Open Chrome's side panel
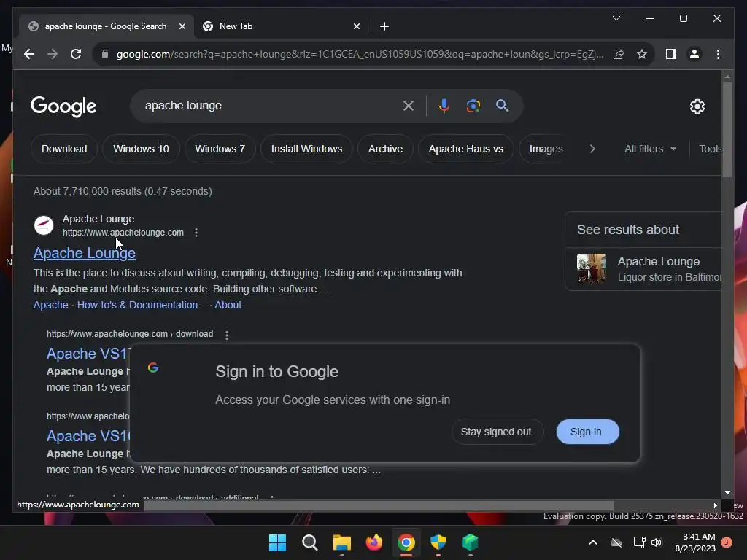Screen dimensions: 747x560 point(671,54)
